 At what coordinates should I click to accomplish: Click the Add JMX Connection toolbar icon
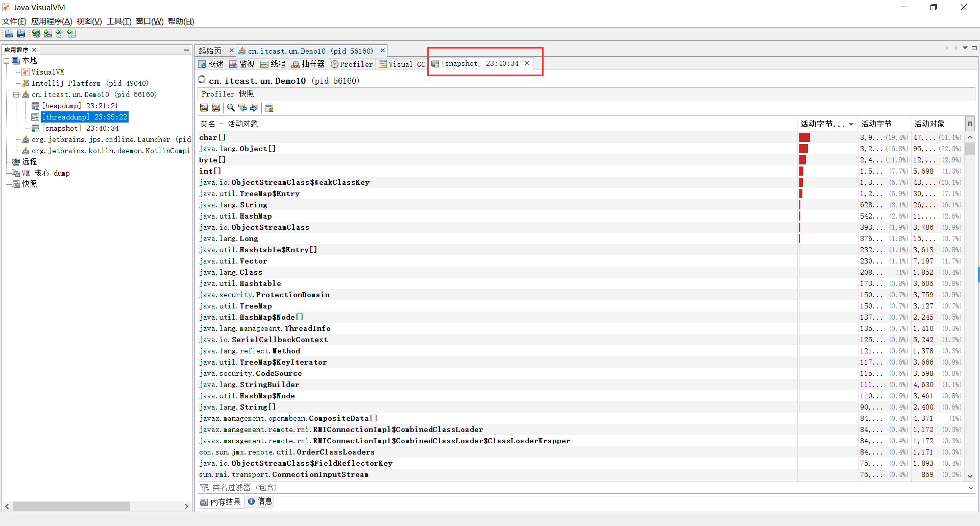tap(48, 34)
